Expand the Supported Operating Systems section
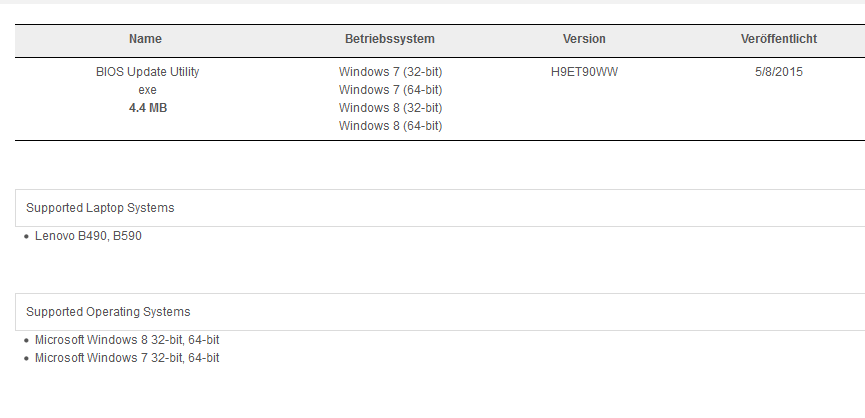This screenshot has height=418, width=865. click(108, 312)
